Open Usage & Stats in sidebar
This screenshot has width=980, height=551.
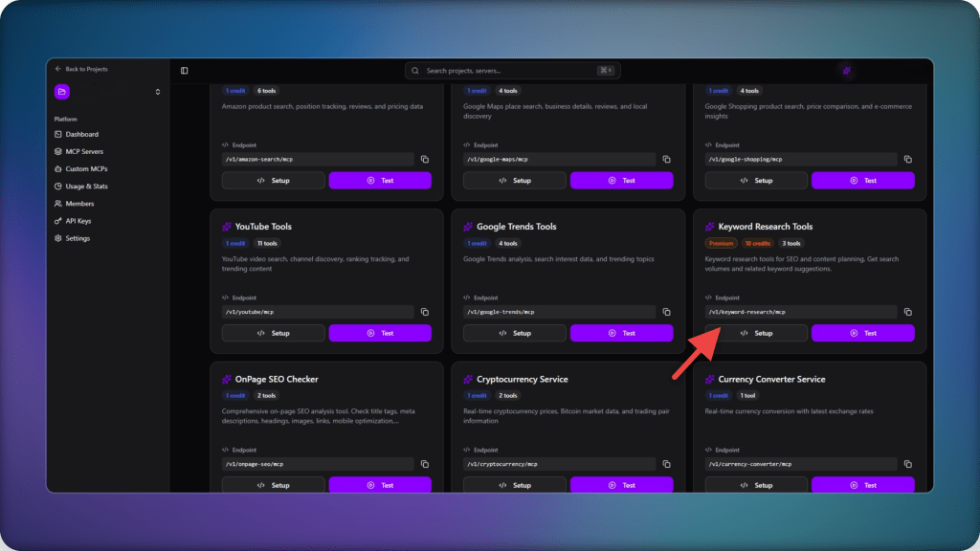(86, 187)
